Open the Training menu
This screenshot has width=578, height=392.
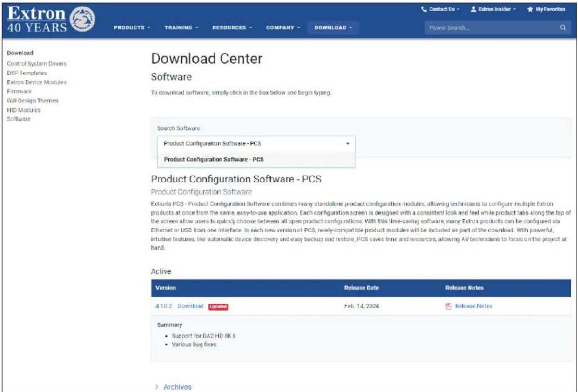[181, 27]
